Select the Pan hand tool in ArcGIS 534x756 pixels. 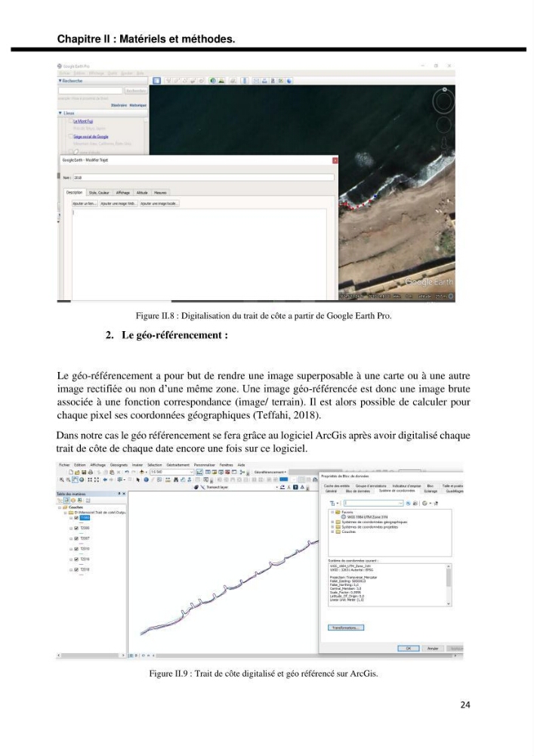point(75,480)
